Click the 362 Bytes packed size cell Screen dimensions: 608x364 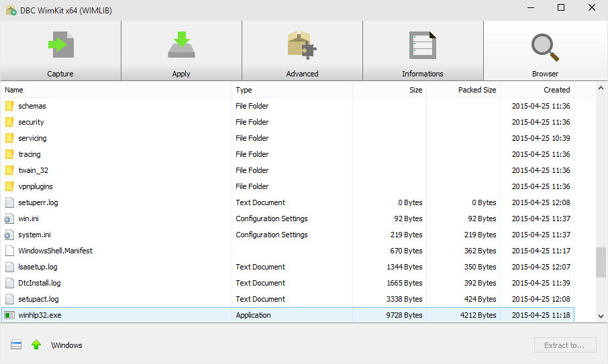(480, 251)
